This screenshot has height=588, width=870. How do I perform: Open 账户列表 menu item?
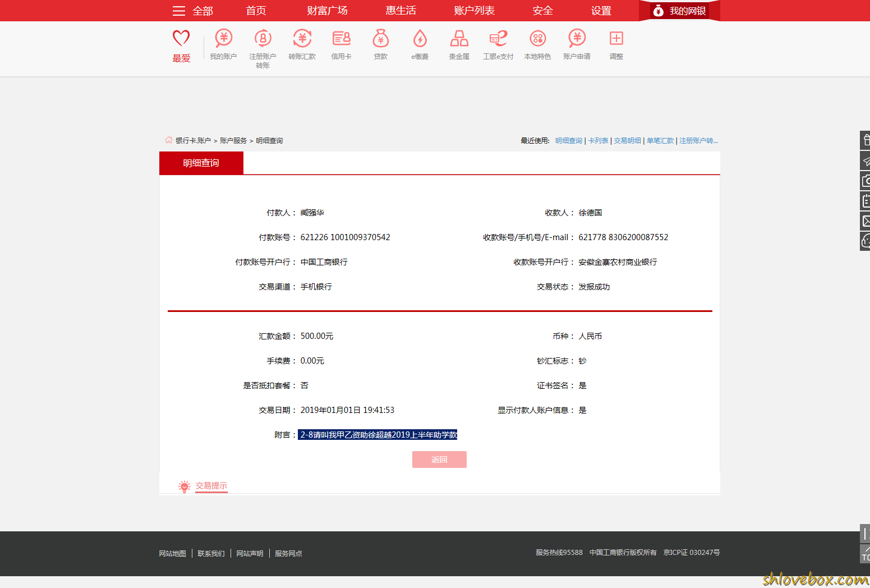[x=474, y=11]
